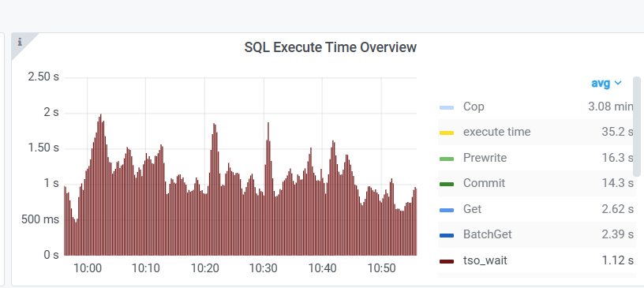Click the Cop light blue color swatch
The width and height of the screenshot is (644, 288).
(x=447, y=107)
